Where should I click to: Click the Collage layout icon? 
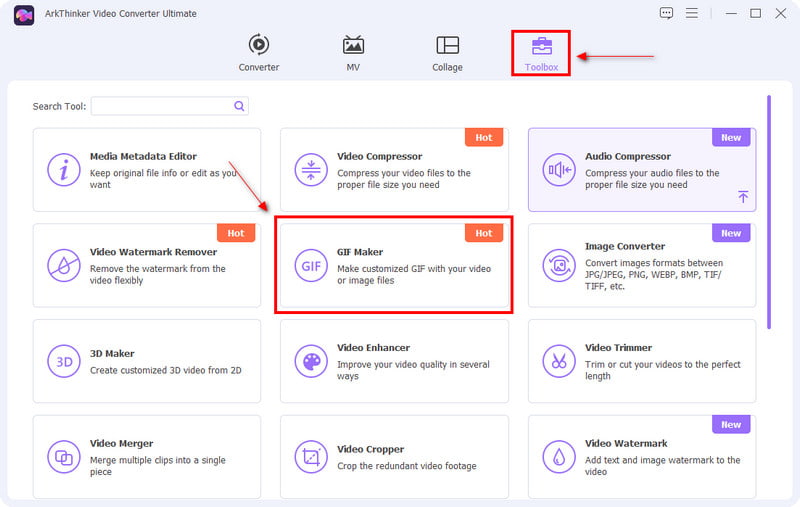tap(447, 45)
